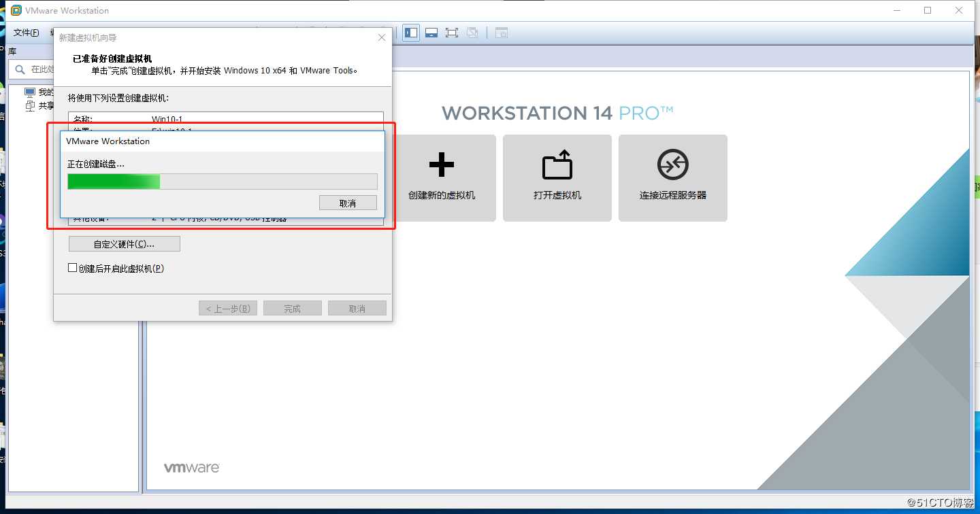980x514 pixels.
Task: Select the 我的 computer tree item in library
Action: 39,92
